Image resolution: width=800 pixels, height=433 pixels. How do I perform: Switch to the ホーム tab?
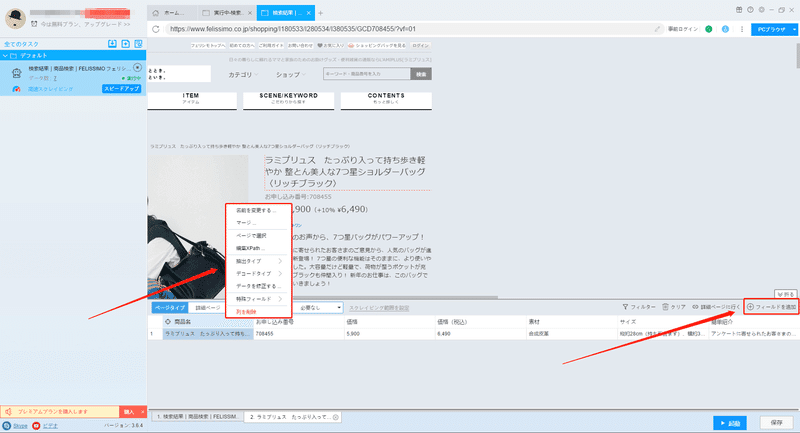point(172,13)
